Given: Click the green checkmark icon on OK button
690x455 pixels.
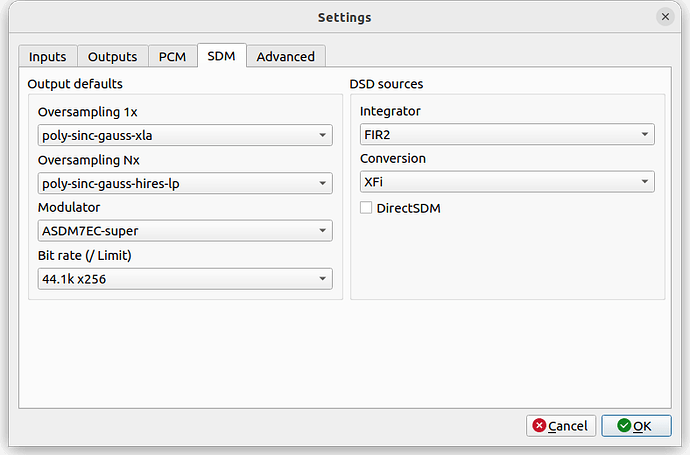Looking at the screenshot, I should point(624,426).
